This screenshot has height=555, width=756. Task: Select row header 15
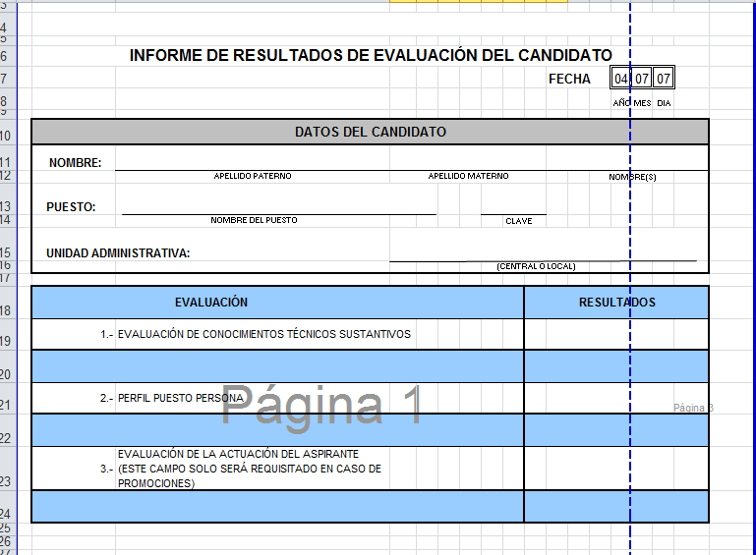pos(8,246)
